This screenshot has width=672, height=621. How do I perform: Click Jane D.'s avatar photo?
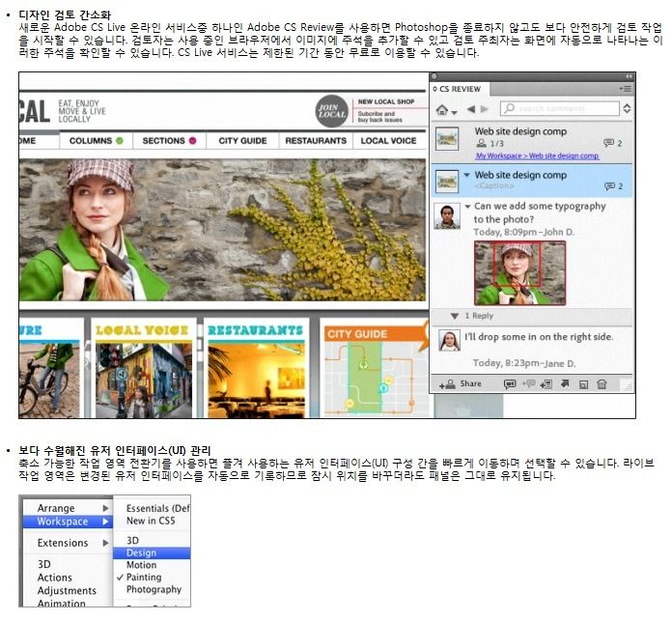click(x=450, y=341)
